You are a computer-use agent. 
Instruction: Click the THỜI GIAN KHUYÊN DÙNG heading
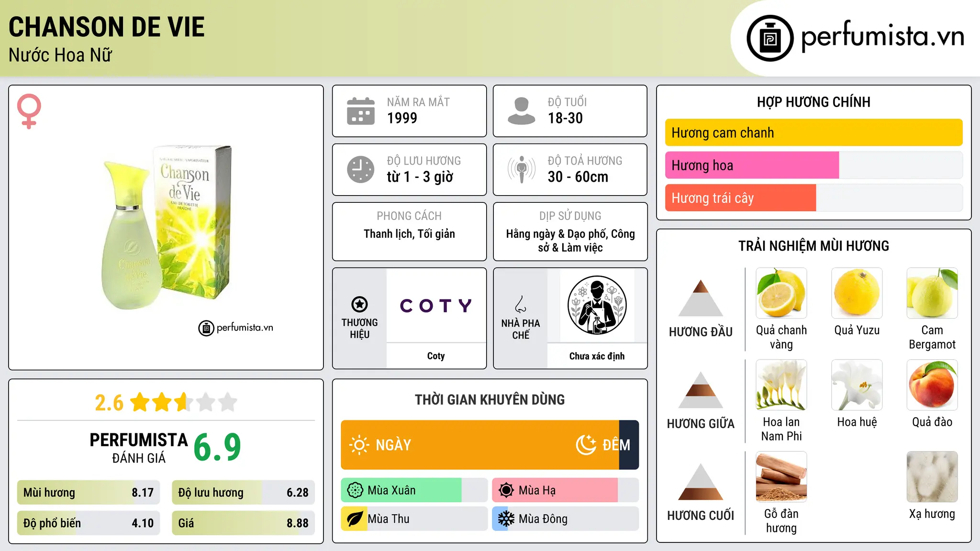(x=490, y=399)
